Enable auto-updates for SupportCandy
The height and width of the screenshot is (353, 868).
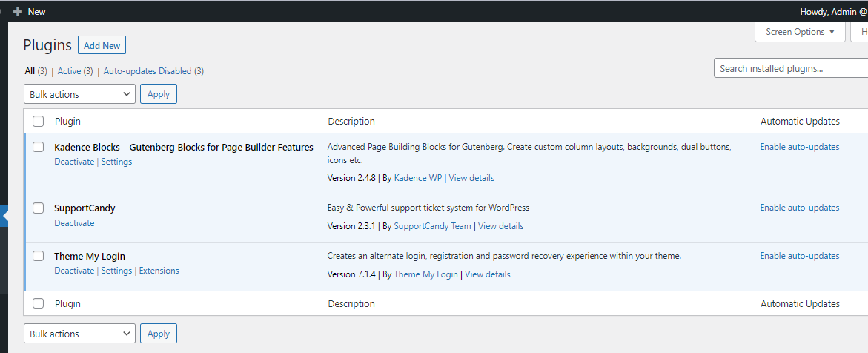[799, 208]
